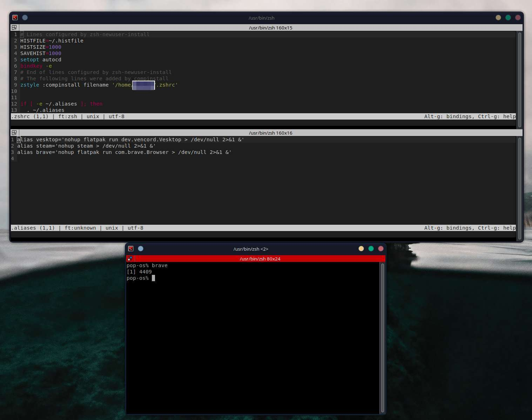Image resolution: width=532 pixels, height=420 pixels.
Task: Click 'utf-8' in the .zshrc status bar
Action: click(116, 116)
